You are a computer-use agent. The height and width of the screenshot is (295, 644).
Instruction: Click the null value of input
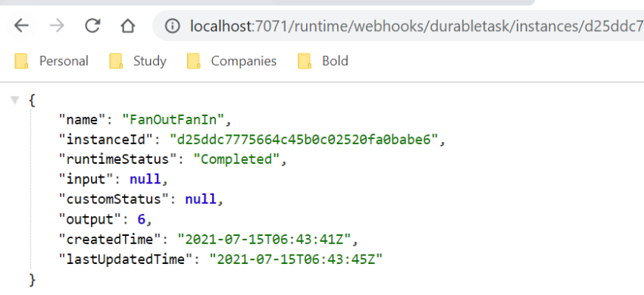tap(145, 179)
